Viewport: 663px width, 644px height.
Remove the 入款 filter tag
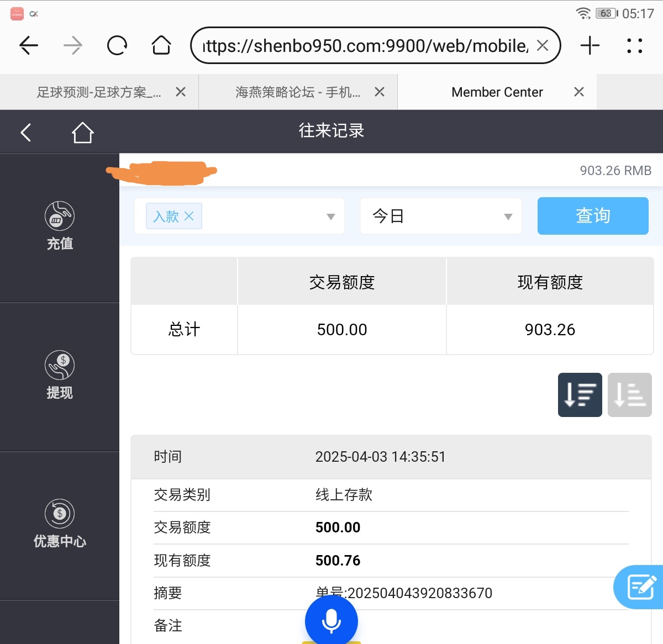[x=189, y=216]
